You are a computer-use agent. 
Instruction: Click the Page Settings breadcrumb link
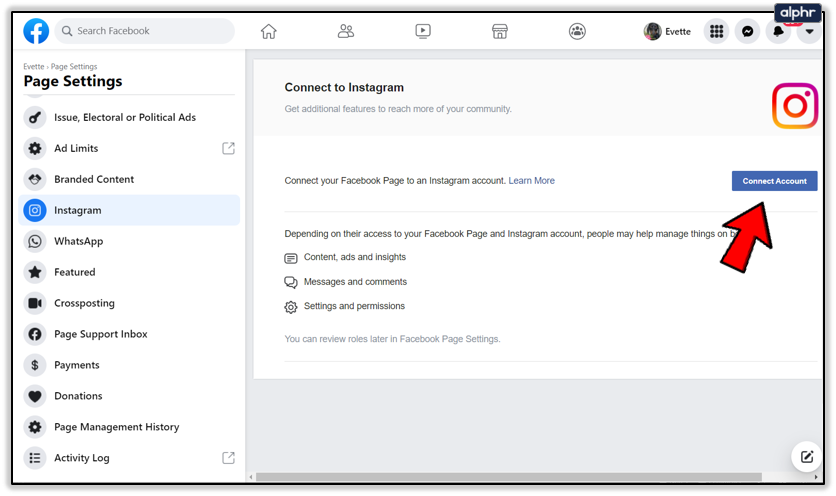[74, 67]
